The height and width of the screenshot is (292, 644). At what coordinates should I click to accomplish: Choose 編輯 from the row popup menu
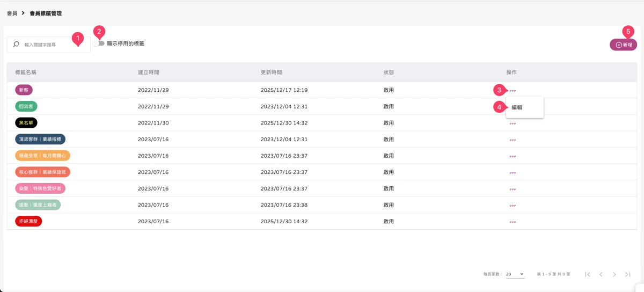[x=525, y=107]
